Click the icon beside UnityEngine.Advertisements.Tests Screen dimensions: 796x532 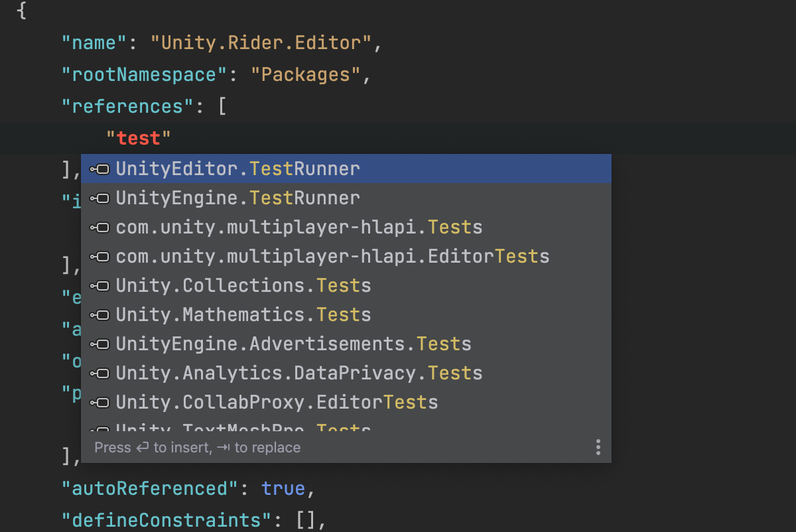point(99,344)
